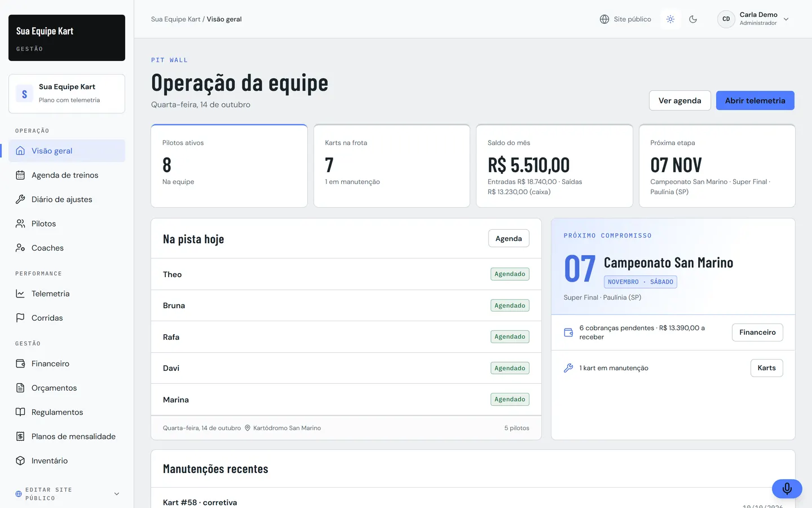Click the wallet icon for Financeiro in sidebar
This screenshot has height=508, width=812.
[20, 364]
